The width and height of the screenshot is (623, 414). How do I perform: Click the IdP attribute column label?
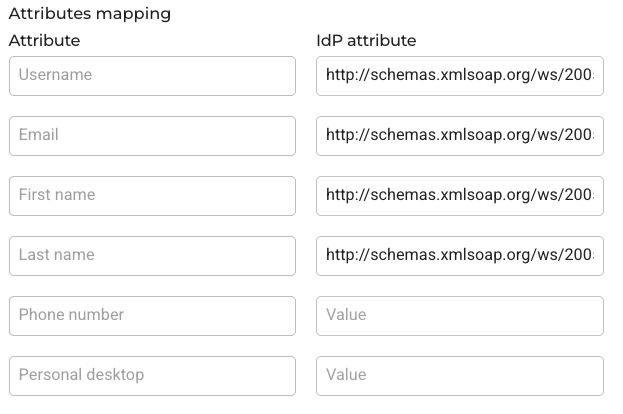coord(366,41)
